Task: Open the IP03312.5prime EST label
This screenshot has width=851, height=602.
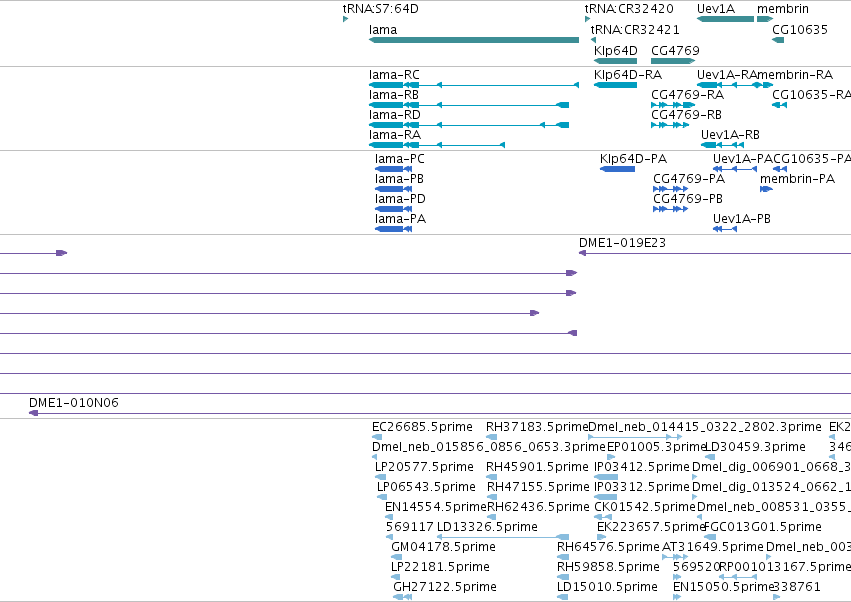Action: (642, 487)
